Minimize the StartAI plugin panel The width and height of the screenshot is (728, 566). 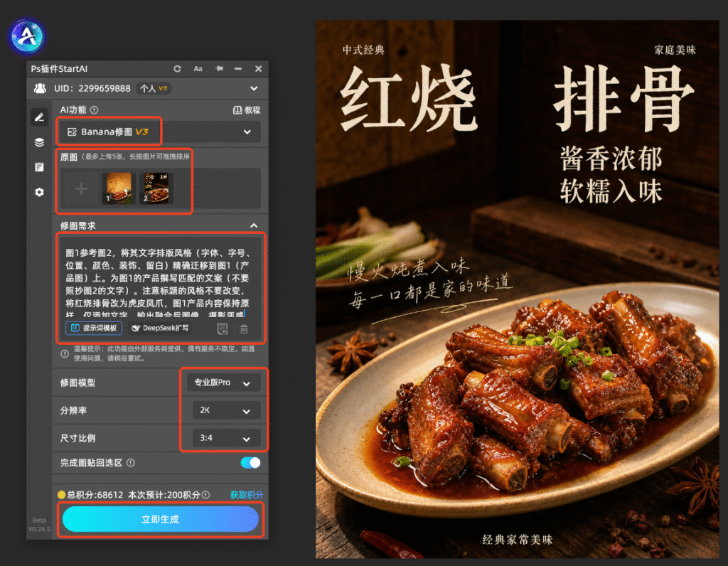click(x=238, y=69)
